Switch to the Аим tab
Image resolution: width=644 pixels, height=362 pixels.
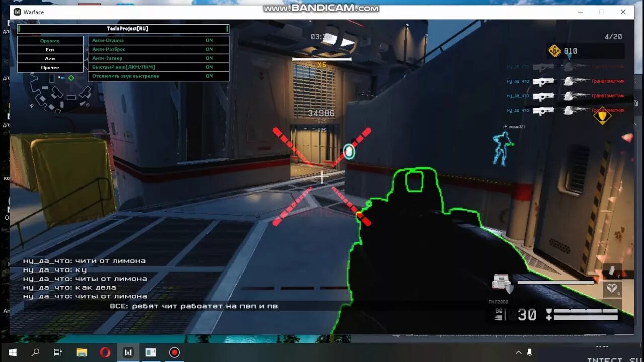tap(50, 59)
